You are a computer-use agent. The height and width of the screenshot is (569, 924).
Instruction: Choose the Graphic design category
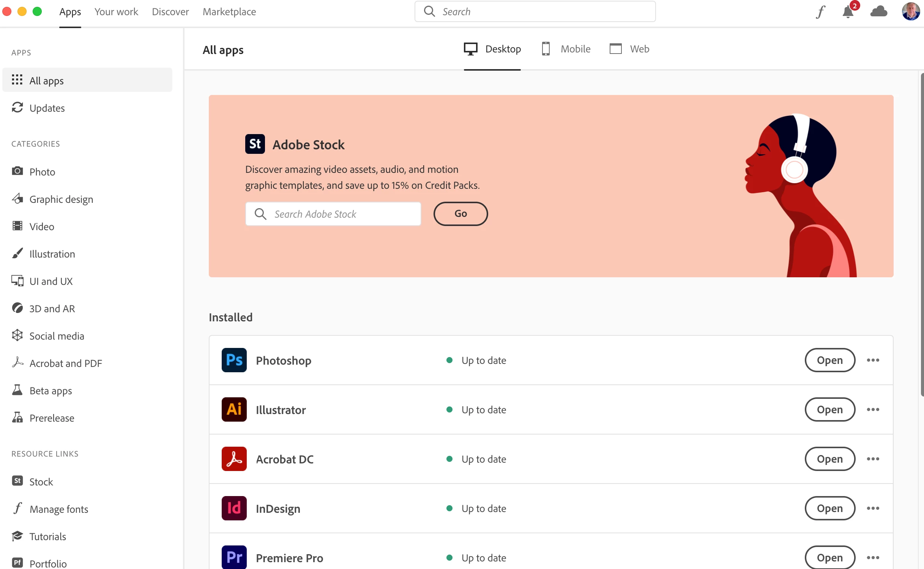(x=61, y=199)
